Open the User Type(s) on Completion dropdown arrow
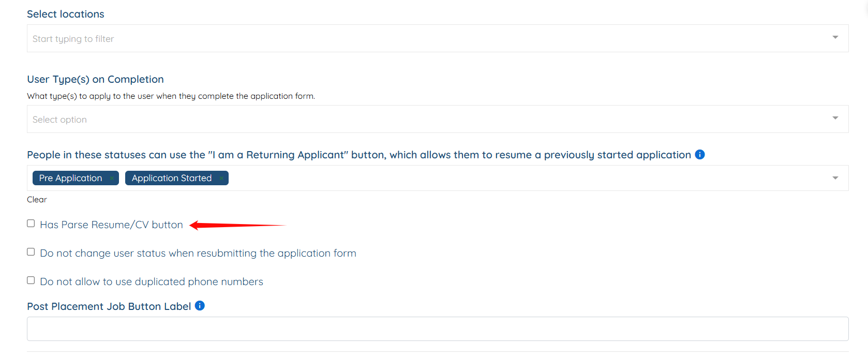This screenshot has height=356, width=868. coord(835,118)
